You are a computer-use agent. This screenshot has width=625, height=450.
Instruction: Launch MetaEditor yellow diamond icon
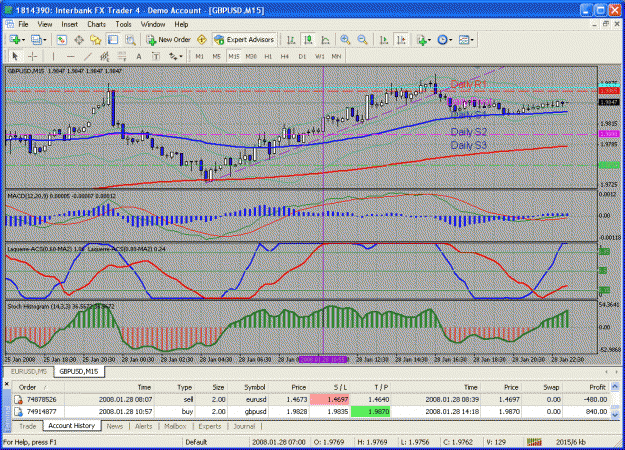202,40
